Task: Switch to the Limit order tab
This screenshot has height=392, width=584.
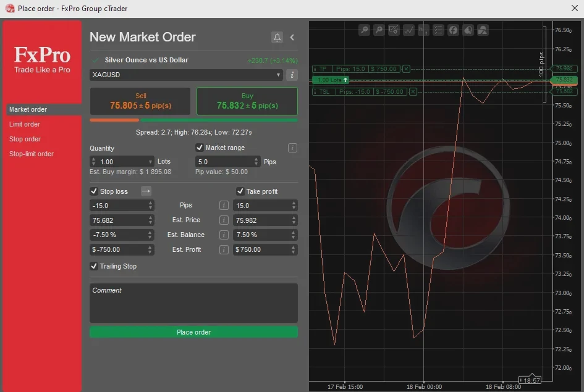Action: coord(25,124)
